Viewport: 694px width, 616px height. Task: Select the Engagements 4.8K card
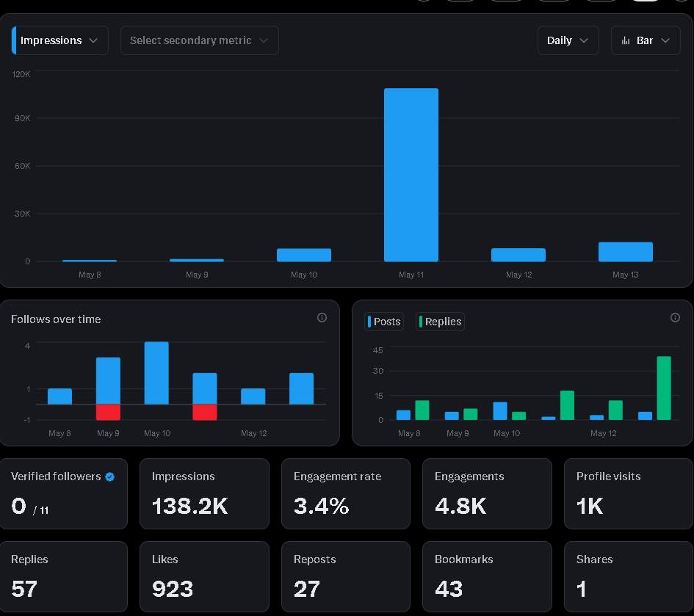[x=488, y=494]
